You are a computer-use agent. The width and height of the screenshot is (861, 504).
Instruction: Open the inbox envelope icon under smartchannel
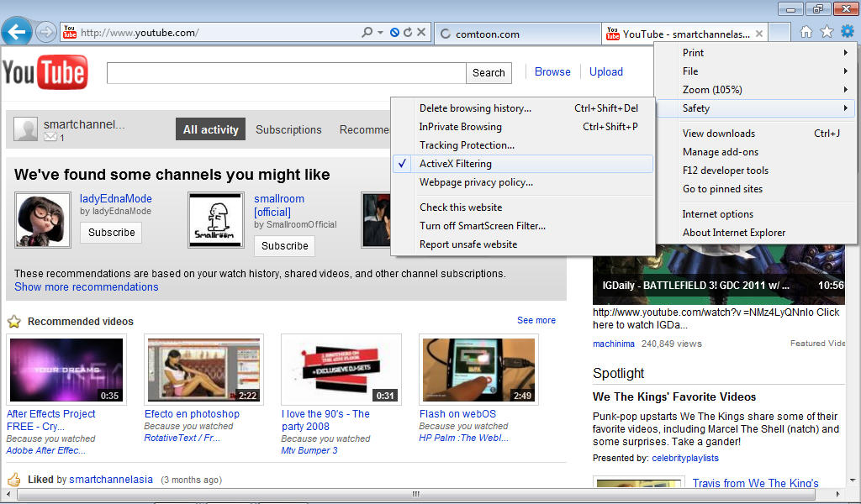[50, 137]
